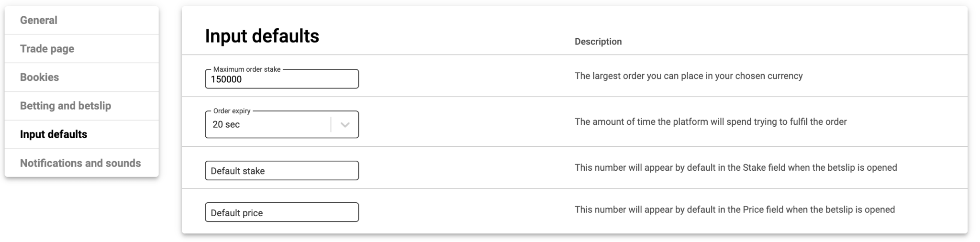Open Betting and betslip settings
Screen dimensions: 980x242
point(66,106)
